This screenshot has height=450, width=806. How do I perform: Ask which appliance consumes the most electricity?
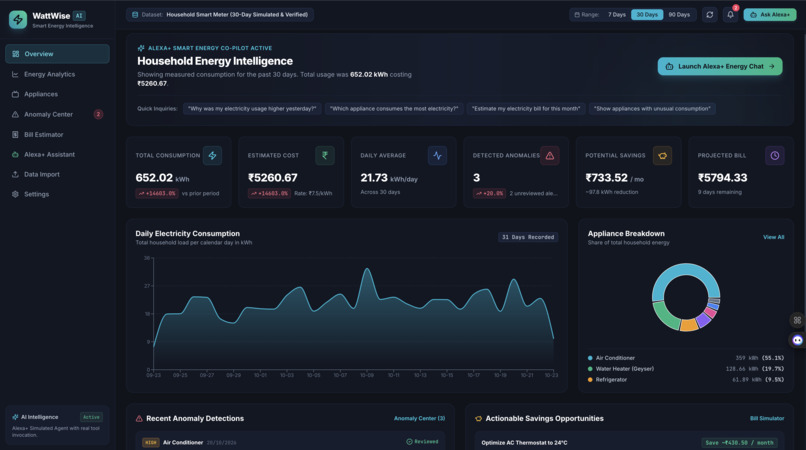(x=394, y=109)
